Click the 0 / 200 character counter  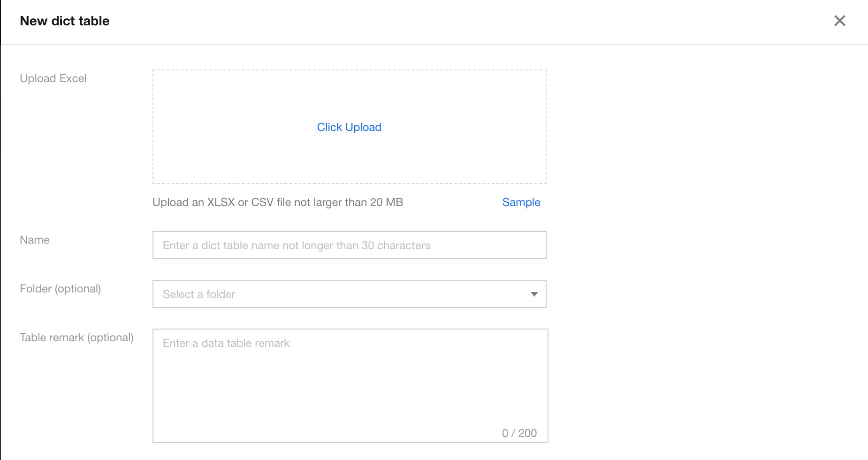pos(519,433)
